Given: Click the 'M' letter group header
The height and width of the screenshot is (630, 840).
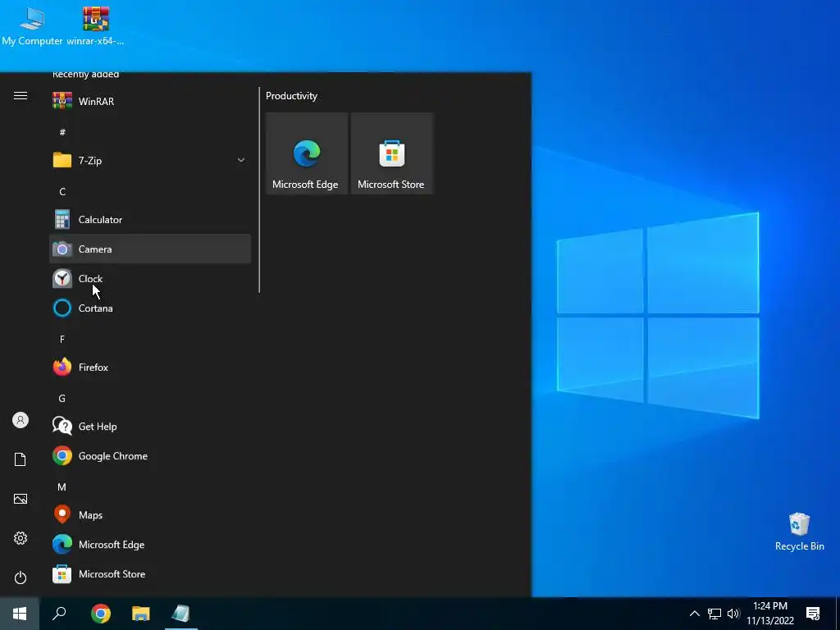Looking at the screenshot, I should [x=62, y=487].
